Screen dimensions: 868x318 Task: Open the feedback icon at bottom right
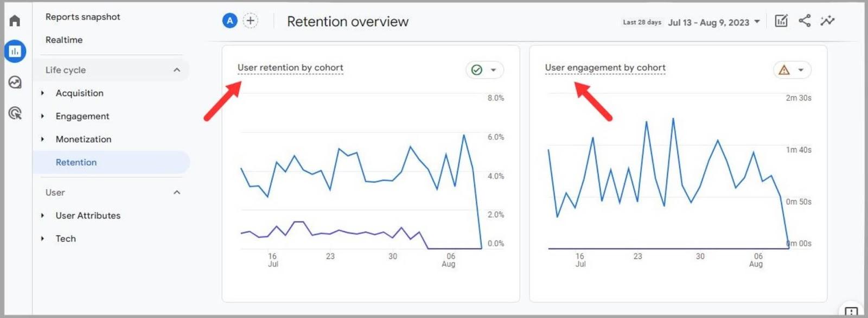tap(851, 311)
